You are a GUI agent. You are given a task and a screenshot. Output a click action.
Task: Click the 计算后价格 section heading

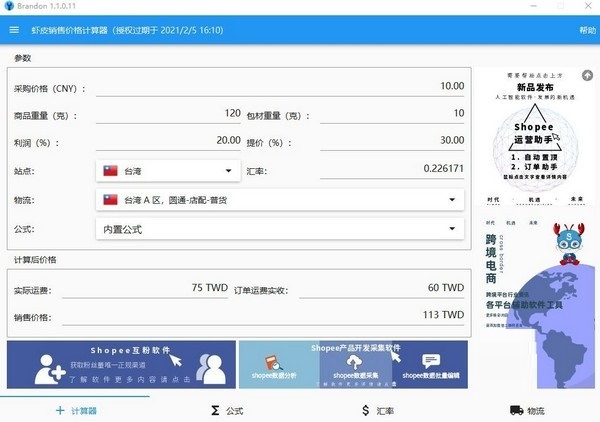click(35, 260)
